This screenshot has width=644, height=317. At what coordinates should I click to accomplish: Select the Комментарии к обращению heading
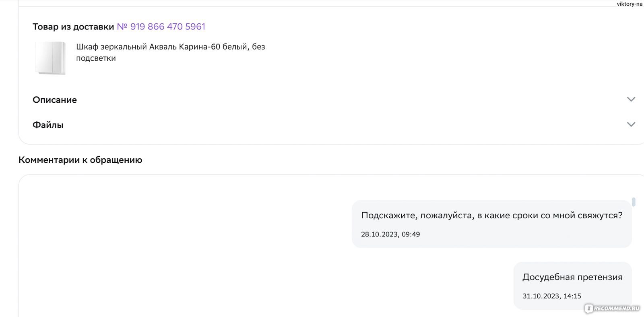[x=80, y=160]
